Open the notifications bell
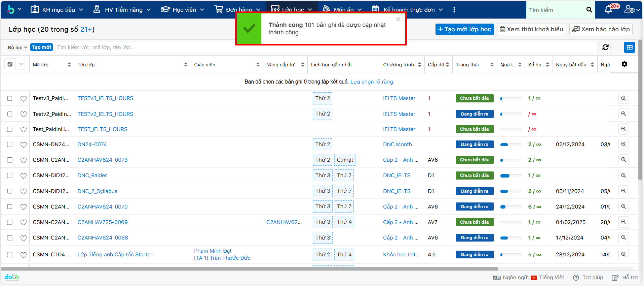 pyautogui.click(x=608, y=10)
